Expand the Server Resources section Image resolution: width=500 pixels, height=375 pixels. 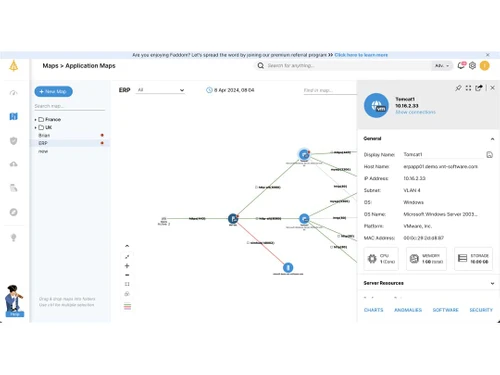click(492, 283)
